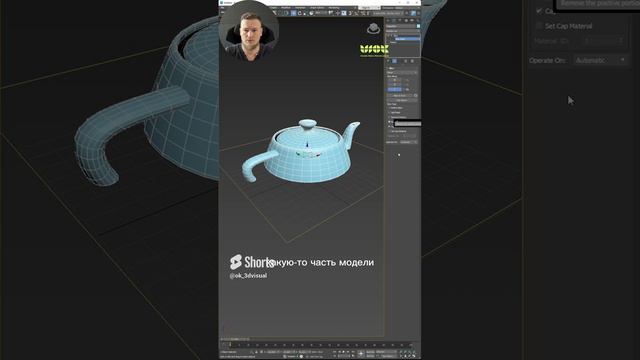Toggle the Selection Lock icon in status bar
640x360 pixels.
pos(256,352)
